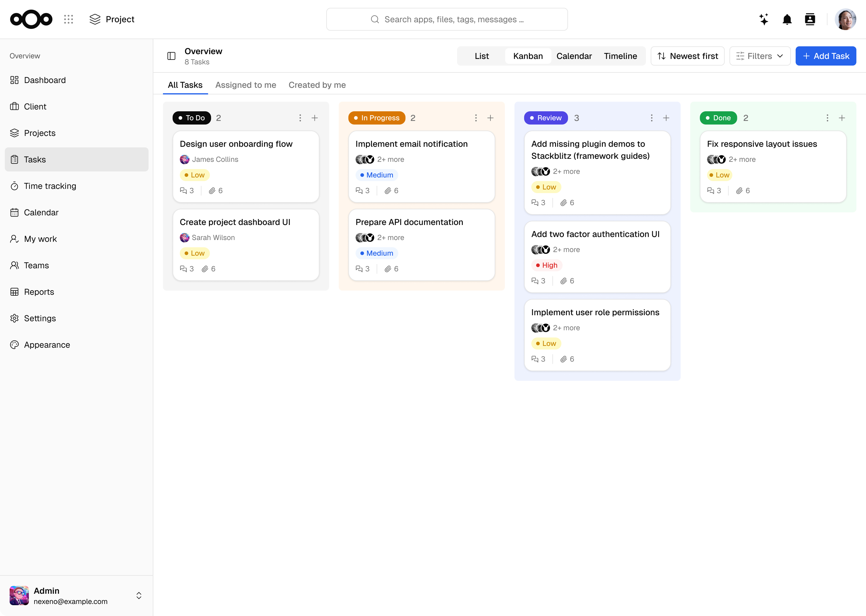Expand the Admin account switcher chevrons

click(x=139, y=596)
